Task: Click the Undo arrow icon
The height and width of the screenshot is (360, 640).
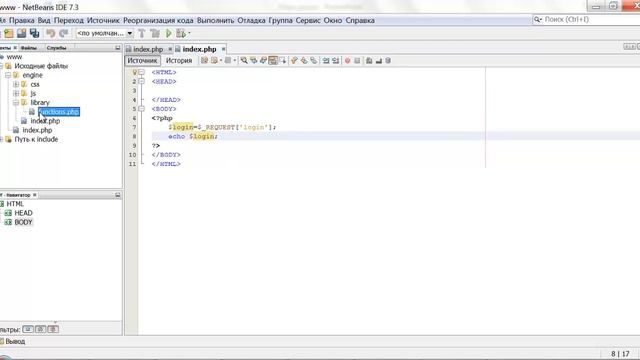Action: click(51, 33)
